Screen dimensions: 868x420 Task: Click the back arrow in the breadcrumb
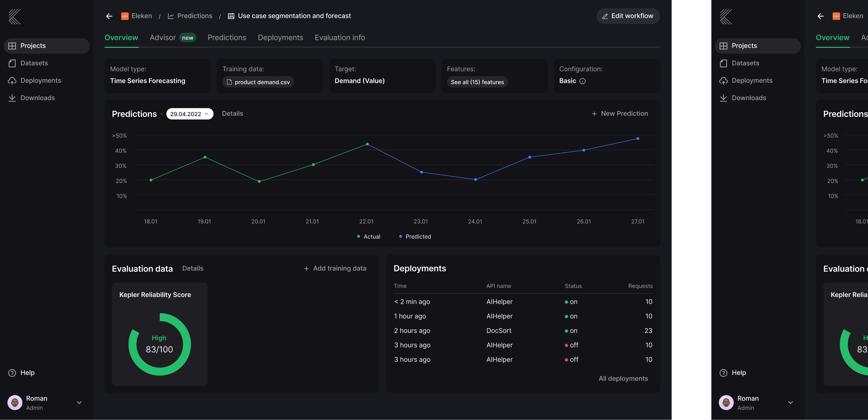coord(109,16)
